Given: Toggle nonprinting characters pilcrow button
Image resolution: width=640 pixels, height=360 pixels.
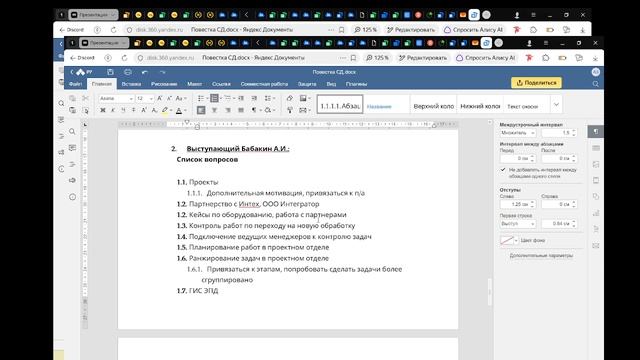Looking at the screenshot, I should (x=254, y=110).
